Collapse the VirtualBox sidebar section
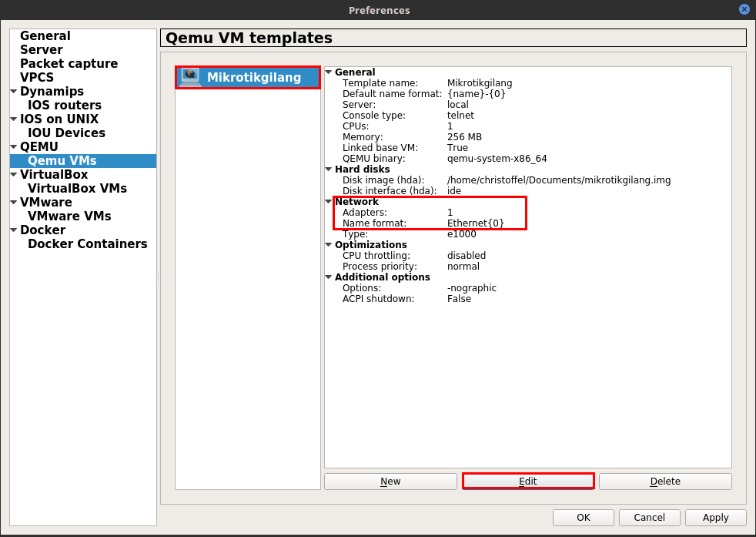The width and height of the screenshot is (756, 537). coord(14,174)
